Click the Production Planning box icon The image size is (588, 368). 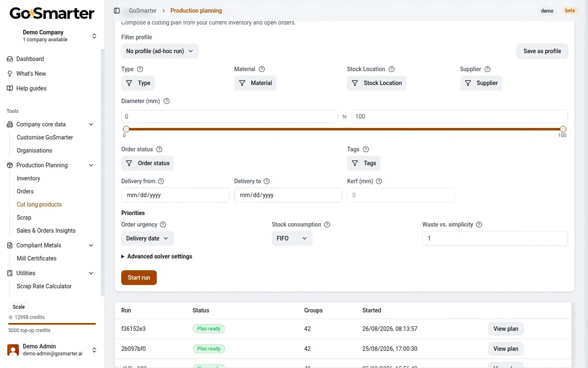click(x=10, y=165)
